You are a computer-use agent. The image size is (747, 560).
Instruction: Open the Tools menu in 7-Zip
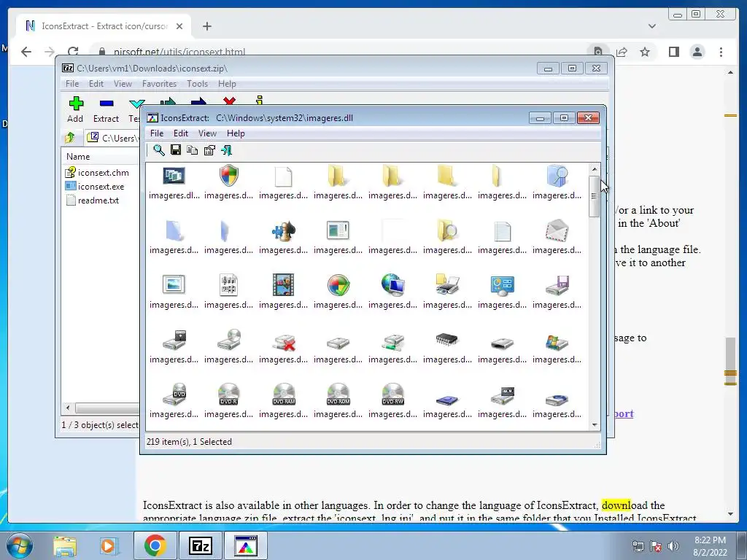(197, 84)
